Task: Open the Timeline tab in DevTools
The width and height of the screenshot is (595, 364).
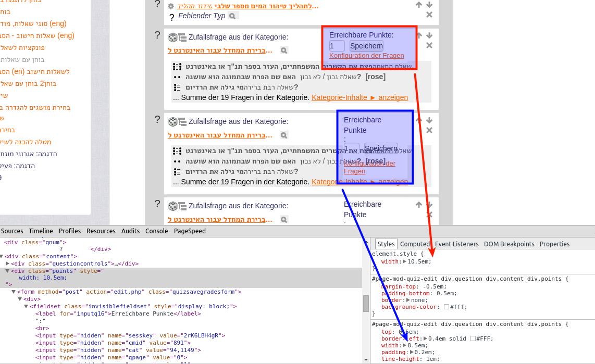Action: pyautogui.click(x=41, y=231)
